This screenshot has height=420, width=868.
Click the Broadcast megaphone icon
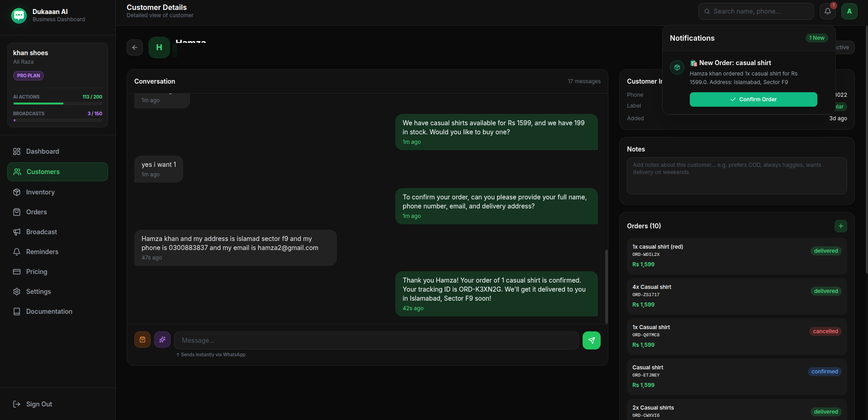[17, 231]
